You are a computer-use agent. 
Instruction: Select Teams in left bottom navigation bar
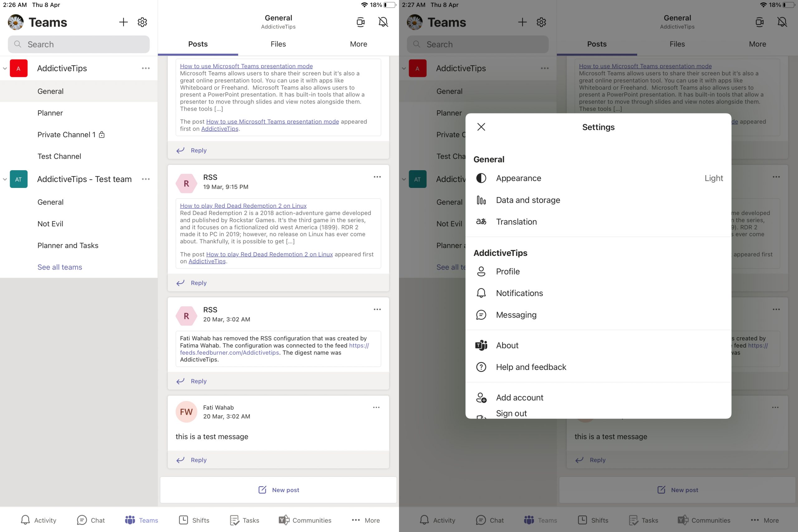[142, 520]
